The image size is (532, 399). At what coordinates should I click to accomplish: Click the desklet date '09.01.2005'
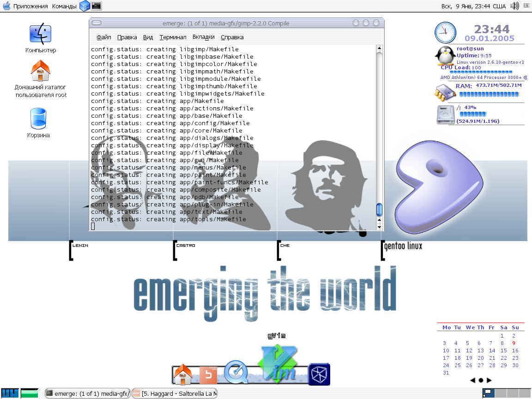coord(490,38)
